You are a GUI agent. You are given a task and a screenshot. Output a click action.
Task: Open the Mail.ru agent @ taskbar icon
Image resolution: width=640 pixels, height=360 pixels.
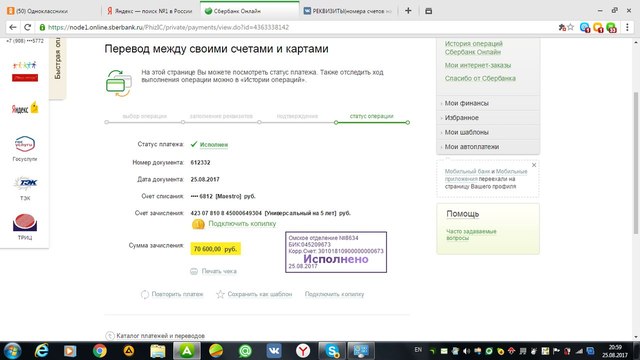point(245,351)
